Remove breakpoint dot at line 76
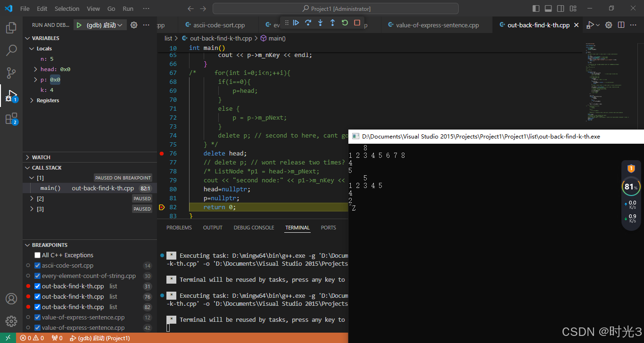Viewport: 644px width, 343px height. (x=162, y=154)
